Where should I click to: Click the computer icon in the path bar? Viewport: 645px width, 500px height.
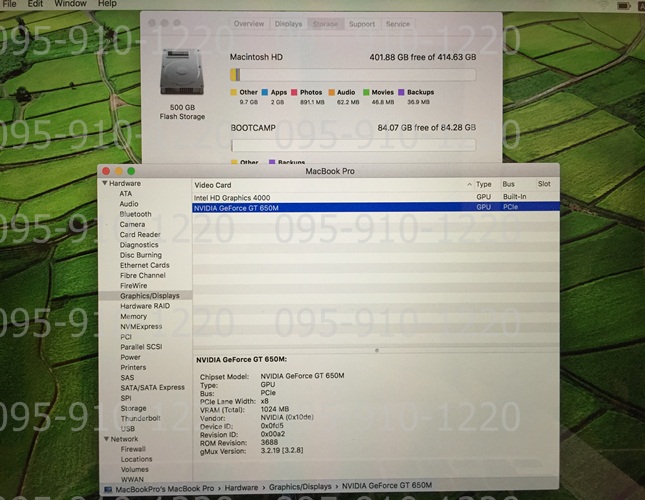pyautogui.click(x=107, y=485)
